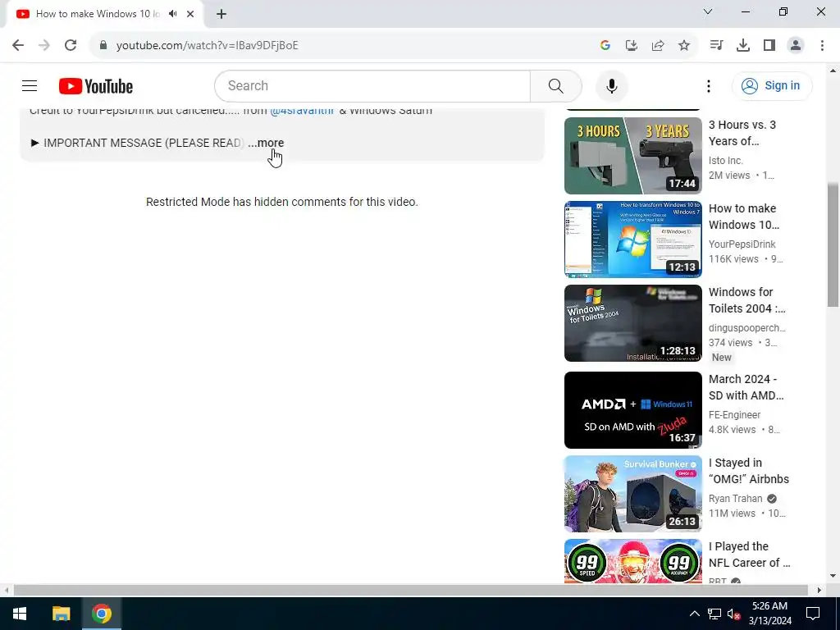Click the New badge under Windows for Toilets

point(721,358)
